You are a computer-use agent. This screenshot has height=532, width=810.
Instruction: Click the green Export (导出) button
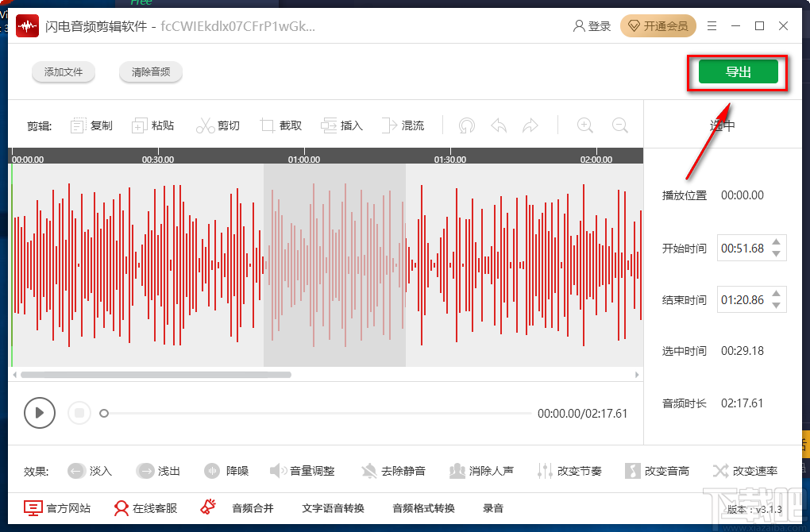(739, 71)
